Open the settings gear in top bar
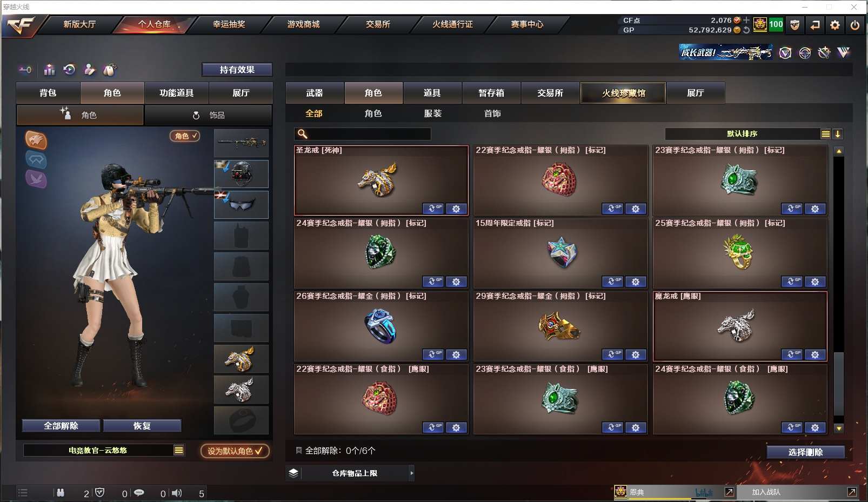 (834, 25)
